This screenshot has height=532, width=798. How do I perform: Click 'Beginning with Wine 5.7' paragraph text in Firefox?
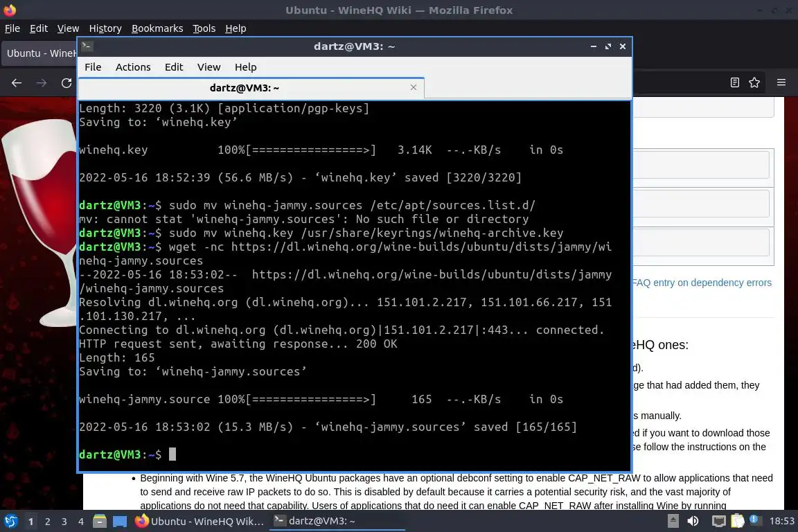(x=456, y=492)
